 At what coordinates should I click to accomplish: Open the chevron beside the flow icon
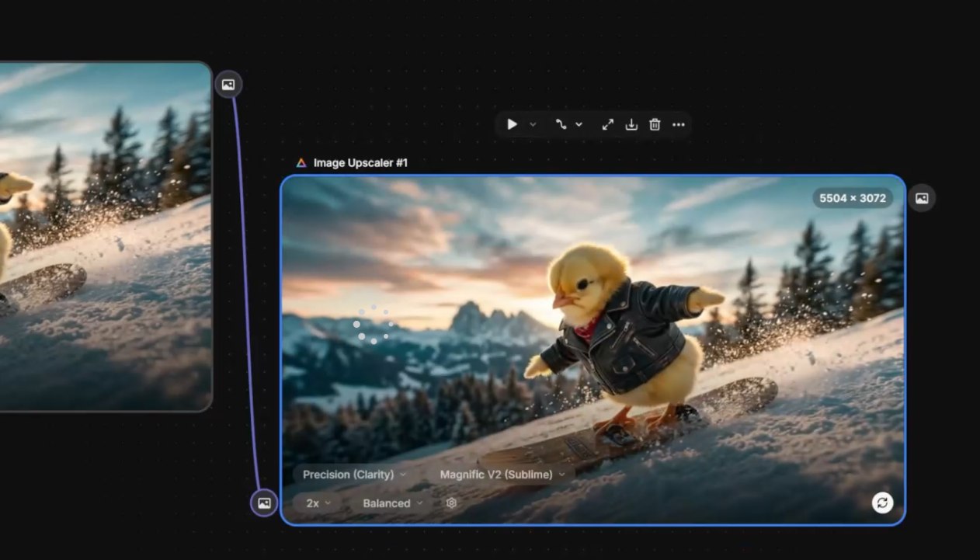click(579, 124)
